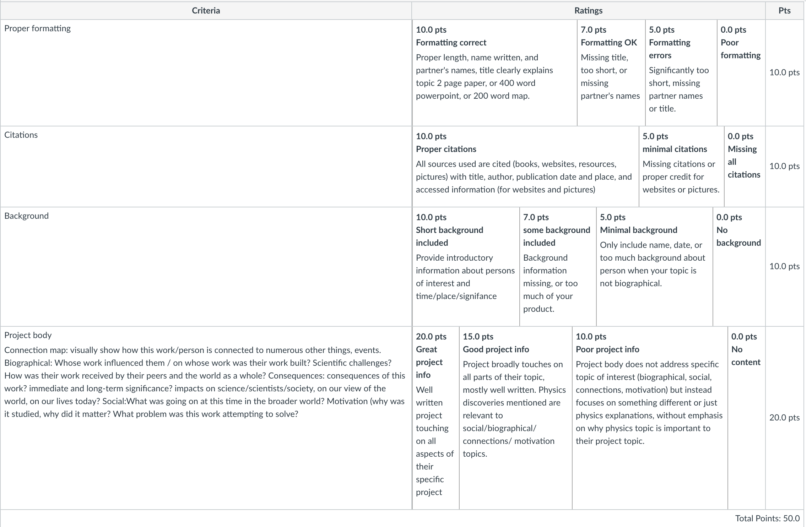812x527 pixels.
Task: Select the 10.0 pts Poor project info rating
Action: click(x=650, y=418)
